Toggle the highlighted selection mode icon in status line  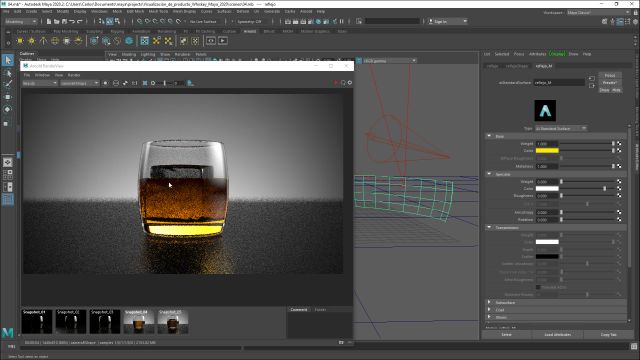[110, 21]
